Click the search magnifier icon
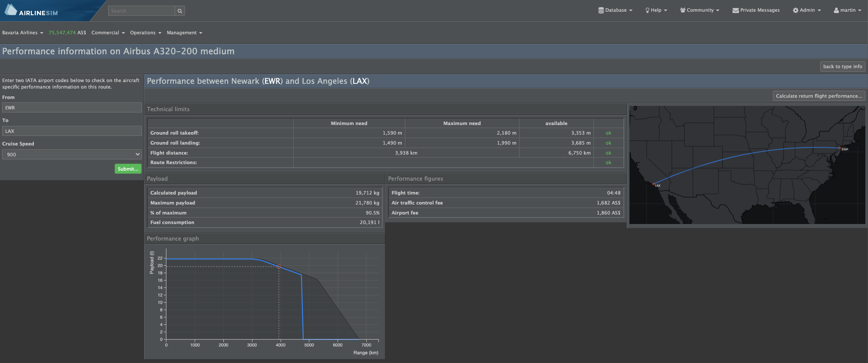 coord(180,11)
